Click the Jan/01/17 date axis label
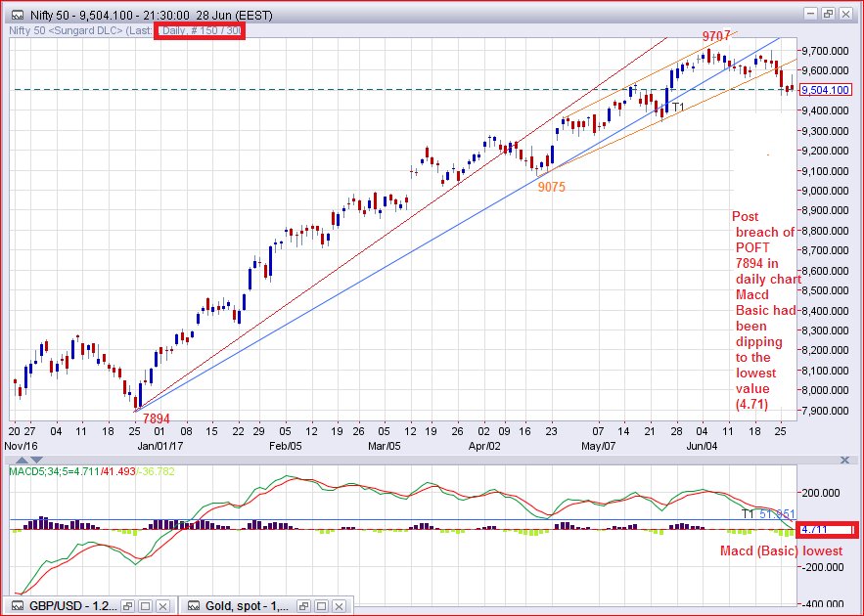Viewport: 864px width, 616px height. (x=160, y=446)
